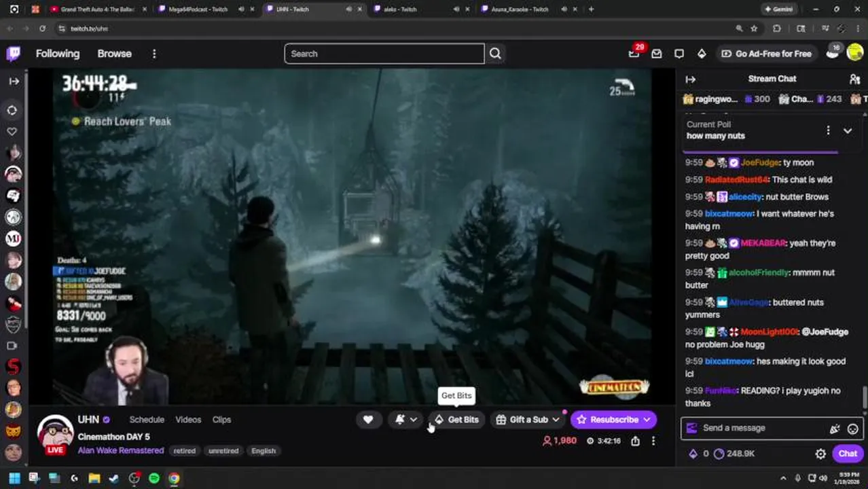Open the Schedule tab
Image resolution: width=868 pixels, height=489 pixels.
coord(147,420)
